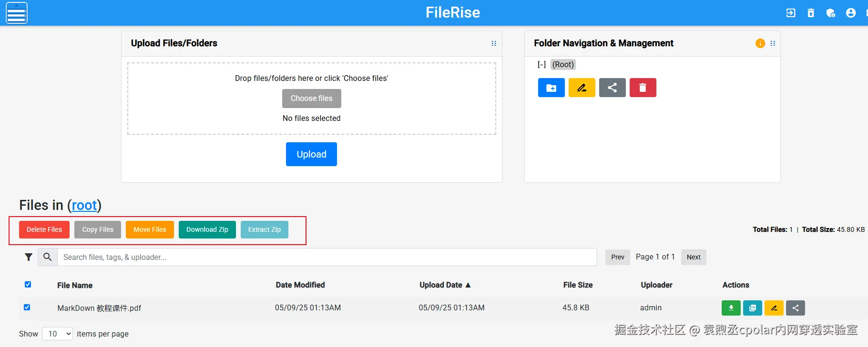868x347 pixels.
Task: Collapse the (Root) folder tree toggle
Action: click(541, 65)
